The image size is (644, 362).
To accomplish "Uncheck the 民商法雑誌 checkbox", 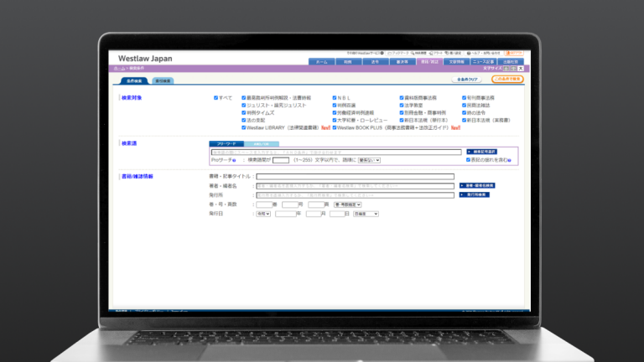I will click(464, 105).
